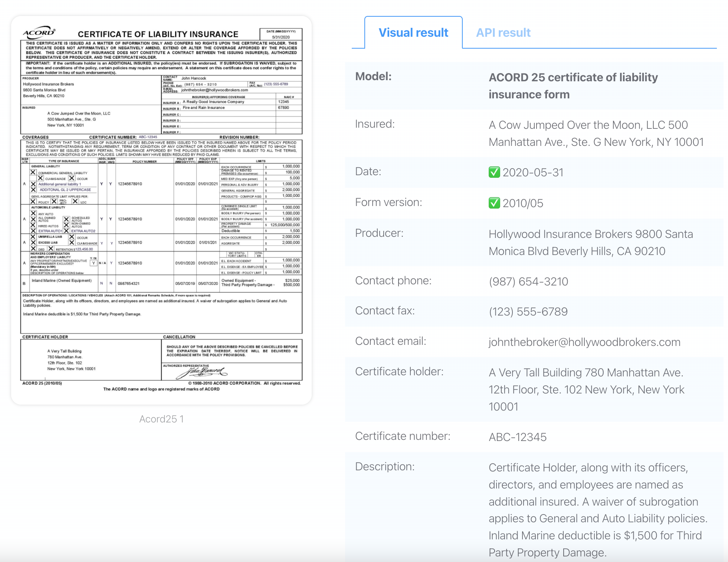The height and width of the screenshot is (562, 728).
Task: Switch to the Visual result tab
Action: (x=413, y=33)
